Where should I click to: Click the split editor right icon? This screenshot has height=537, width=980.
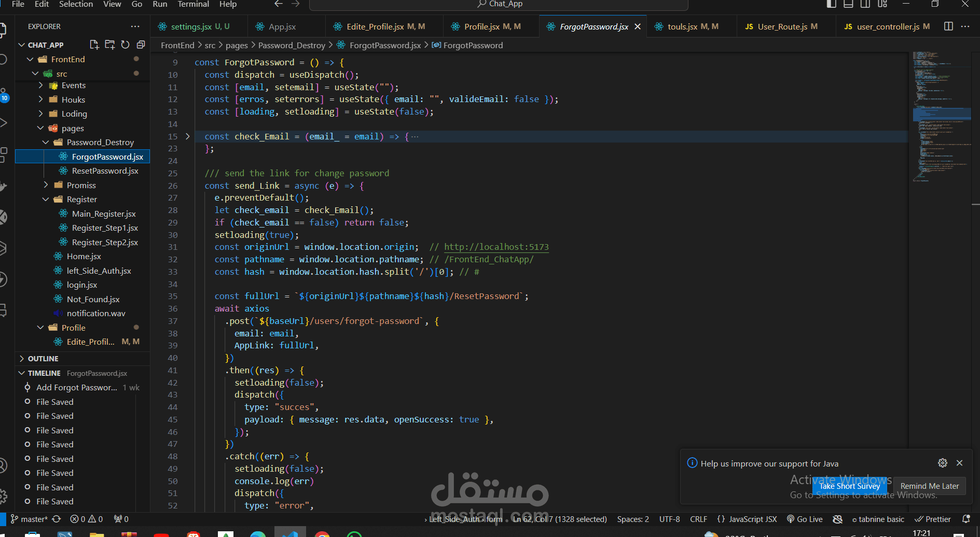[948, 26]
